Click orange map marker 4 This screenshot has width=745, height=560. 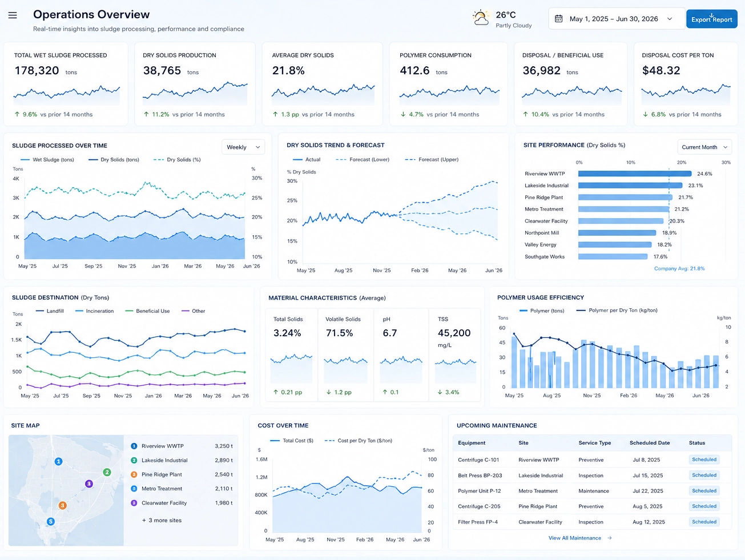click(x=63, y=505)
